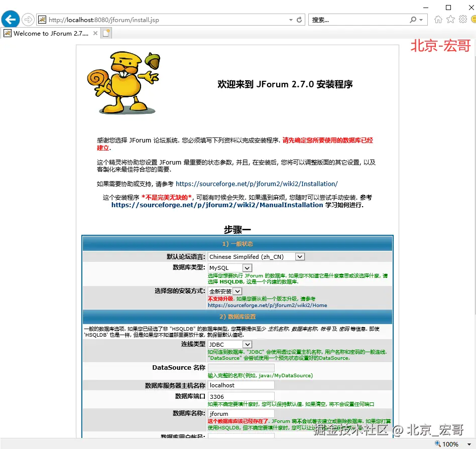The height and width of the screenshot is (449, 476).
Task: Click the JForum squirrel mascot logo
Action: (x=124, y=82)
